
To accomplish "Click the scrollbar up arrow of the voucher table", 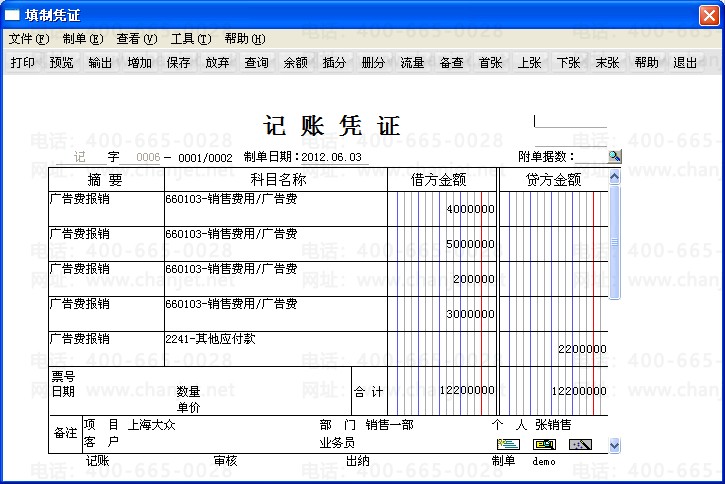I will (614, 177).
